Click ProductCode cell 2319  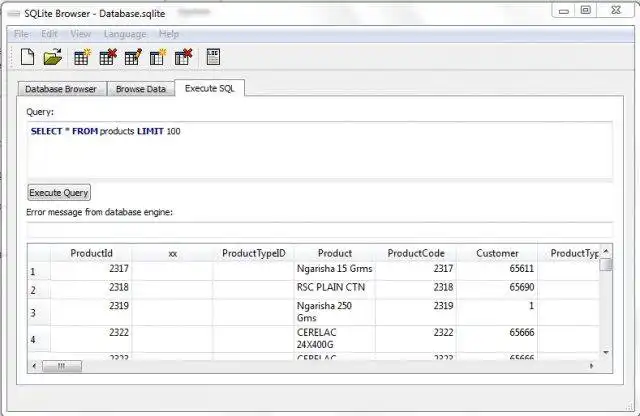click(x=416, y=312)
